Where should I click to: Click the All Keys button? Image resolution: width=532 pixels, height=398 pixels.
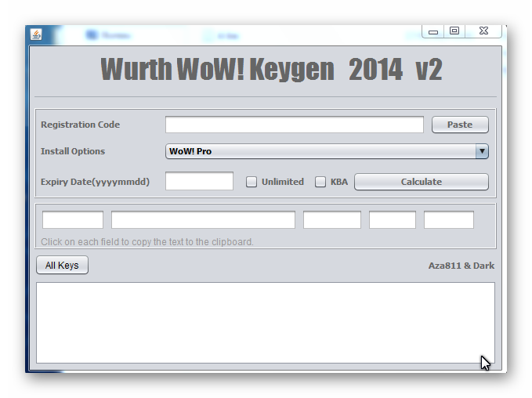click(x=62, y=265)
